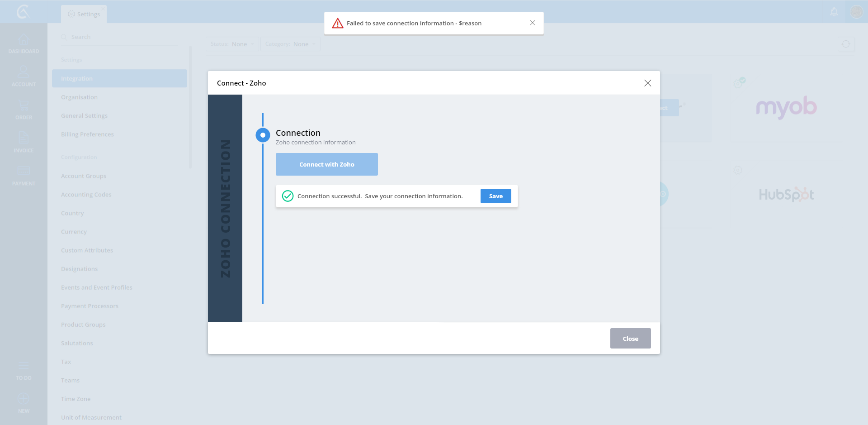Click the refresh icon at top right

point(846,44)
